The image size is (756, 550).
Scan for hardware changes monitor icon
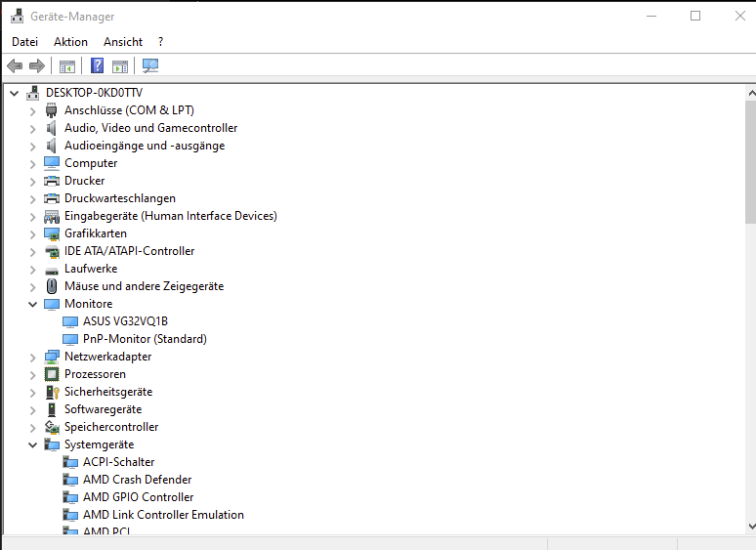click(150, 66)
